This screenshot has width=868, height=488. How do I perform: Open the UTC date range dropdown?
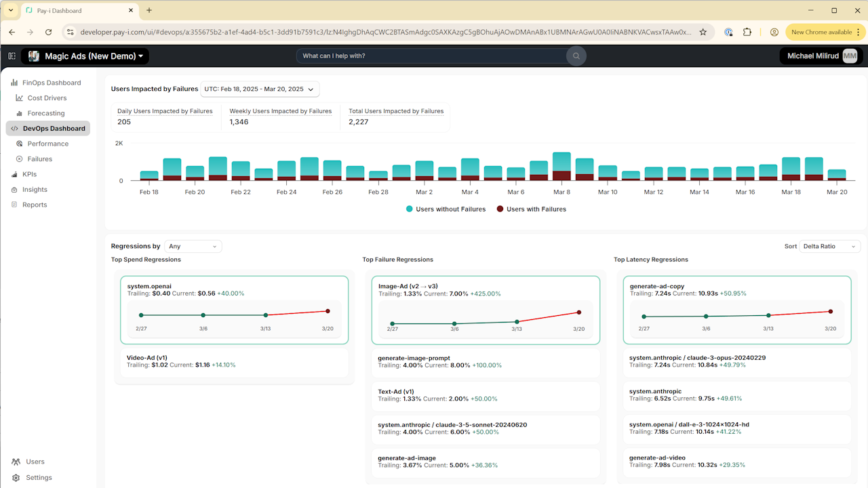pyautogui.click(x=260, y=89)
